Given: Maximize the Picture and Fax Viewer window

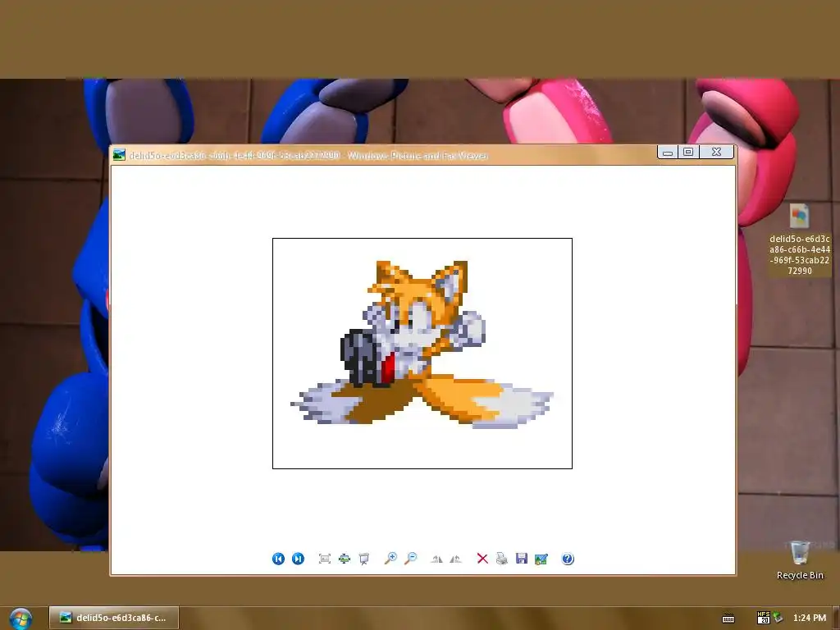Looking at the screenshot, I should tap(688, 152).
